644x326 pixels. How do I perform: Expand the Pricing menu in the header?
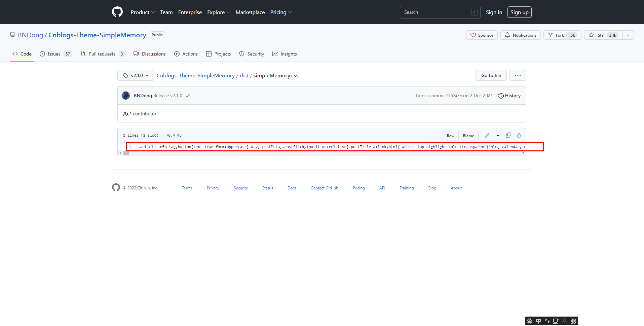tap(281, 12)
